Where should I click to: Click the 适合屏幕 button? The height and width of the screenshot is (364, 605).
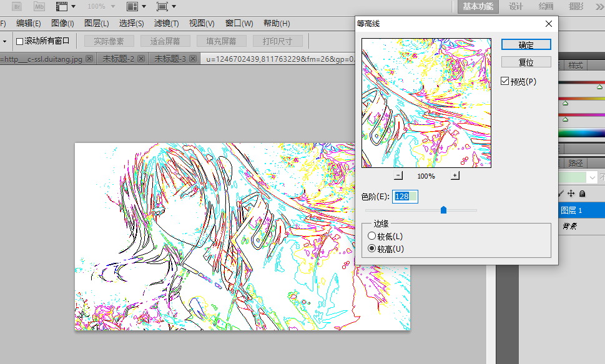[165, 41]
